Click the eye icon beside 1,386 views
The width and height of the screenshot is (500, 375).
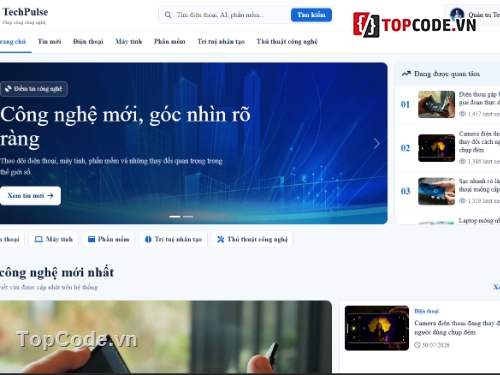pyautogui.click(x=462, y=161)
